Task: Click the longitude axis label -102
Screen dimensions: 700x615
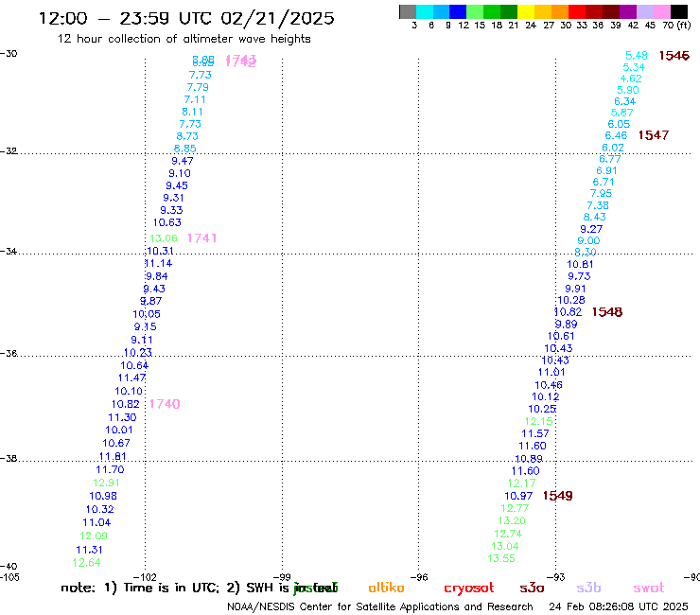Action: point(145,577)
